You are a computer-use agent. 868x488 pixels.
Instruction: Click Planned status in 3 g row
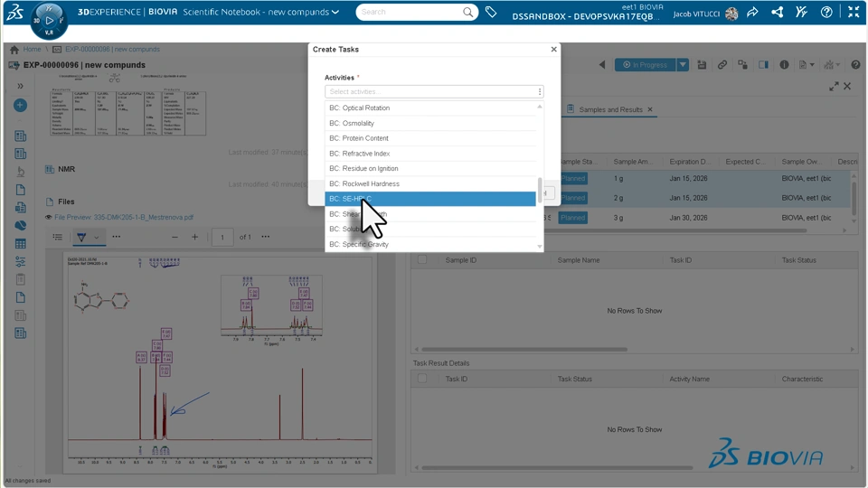coord(572,218)
